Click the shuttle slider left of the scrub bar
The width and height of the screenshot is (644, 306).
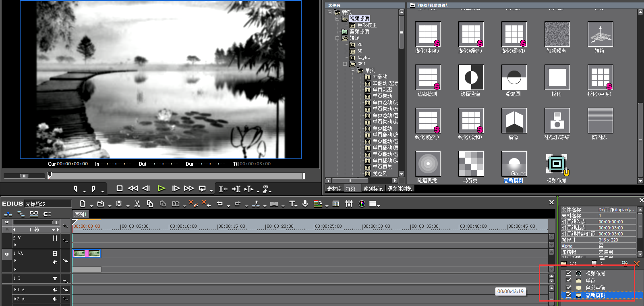(24, 176)
